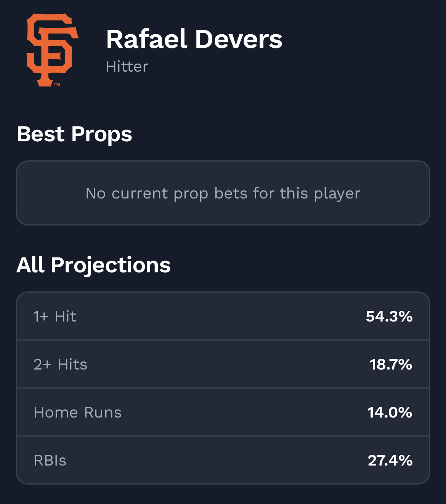Click the 54.3% projection value
Image resolution: width=446 pixels, height=504 pixels.
pyautogui.click(x=389, y=316)
